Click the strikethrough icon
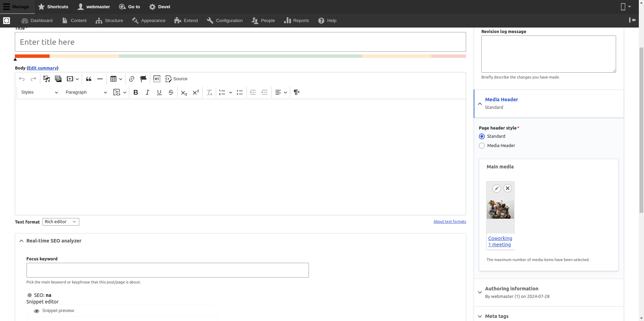The height and width of the screenshot is (321, 644). 171,92
